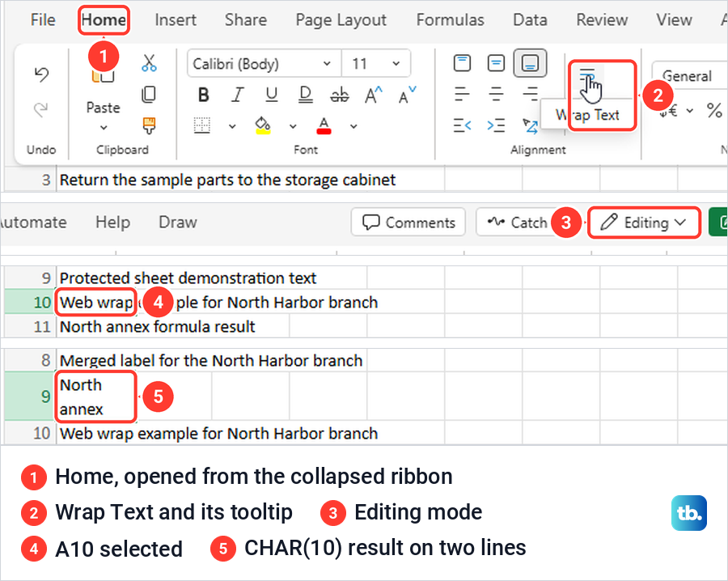Image resolution: width=728 pixels, height=581 pixels.
Task: Switch to the Formulas tab
Action: coord(450,20)
